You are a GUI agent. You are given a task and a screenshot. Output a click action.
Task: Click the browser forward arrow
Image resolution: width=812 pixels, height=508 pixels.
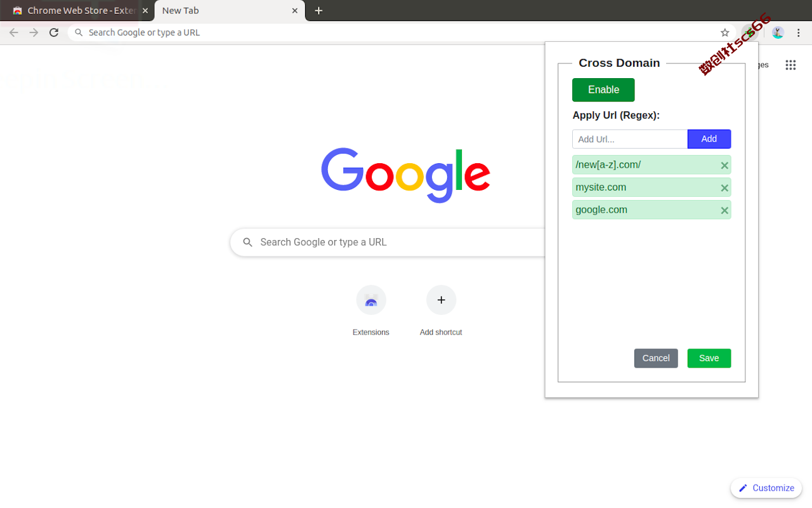click(34, 32)
